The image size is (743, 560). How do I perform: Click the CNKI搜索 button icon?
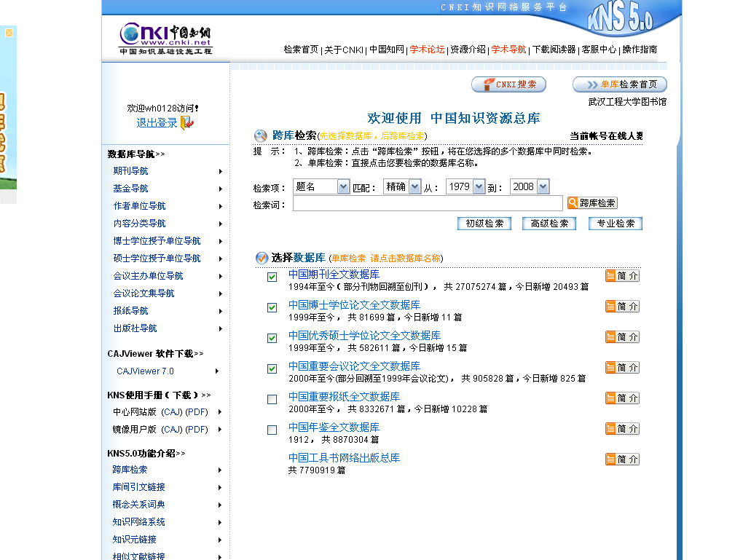click(509, 84)
